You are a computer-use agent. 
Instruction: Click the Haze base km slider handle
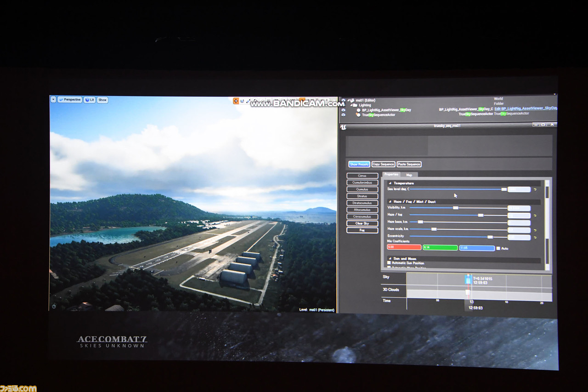[x=420, y=222]
